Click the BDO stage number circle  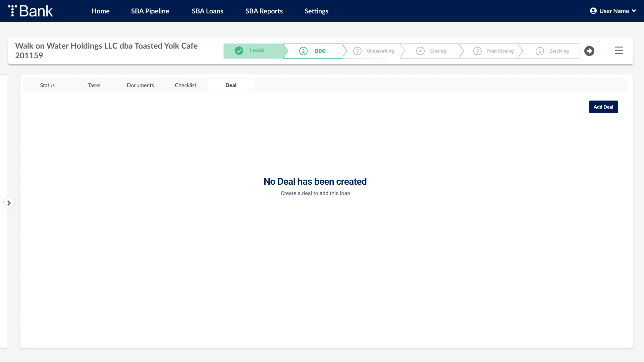(x=303, y=51)
